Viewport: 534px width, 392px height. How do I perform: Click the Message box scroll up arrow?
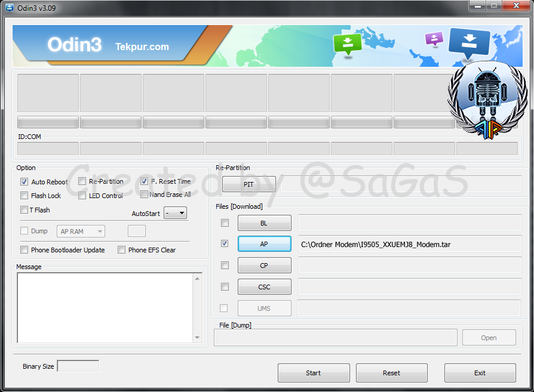(x=197, y=279)
